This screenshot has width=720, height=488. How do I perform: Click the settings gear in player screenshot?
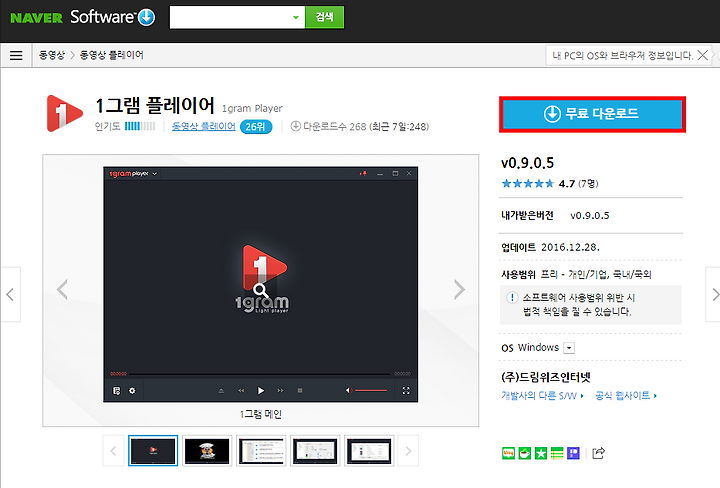click(x=132, y=391)
